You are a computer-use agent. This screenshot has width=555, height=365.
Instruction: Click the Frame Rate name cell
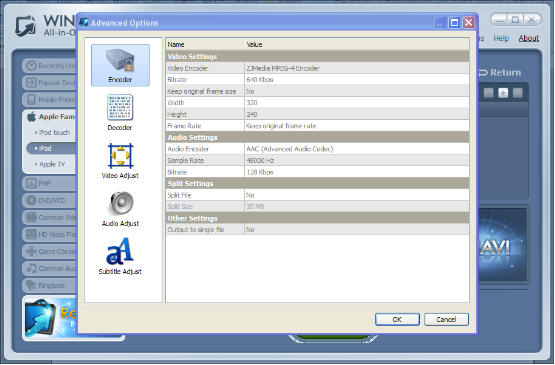205,126
